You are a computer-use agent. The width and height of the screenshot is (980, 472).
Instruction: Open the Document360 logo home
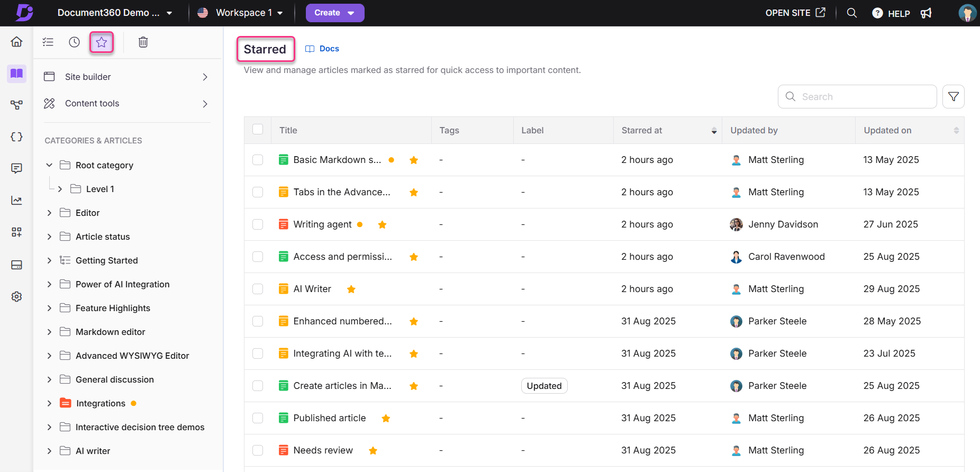pos(24,12)
